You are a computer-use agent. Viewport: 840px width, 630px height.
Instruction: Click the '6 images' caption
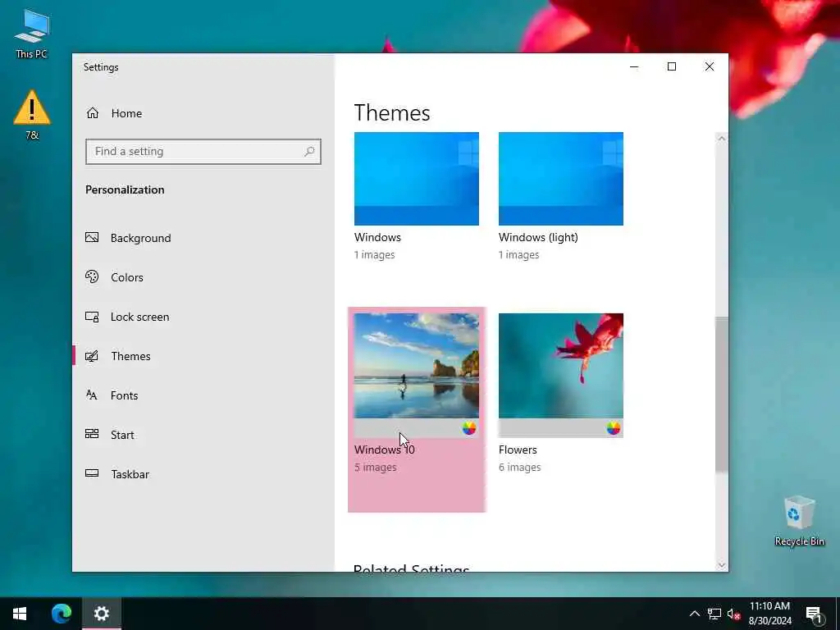[x=519, y=467]
